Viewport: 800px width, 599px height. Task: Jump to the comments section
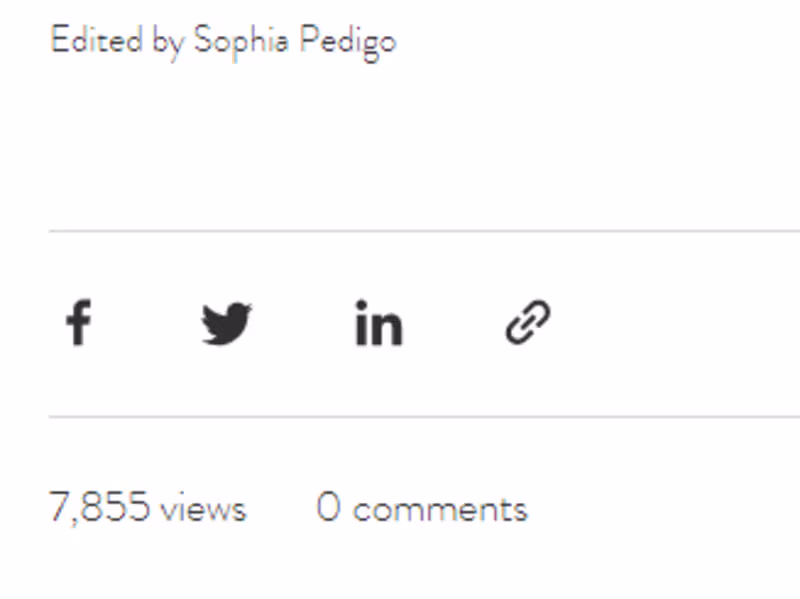pos(422,508)
